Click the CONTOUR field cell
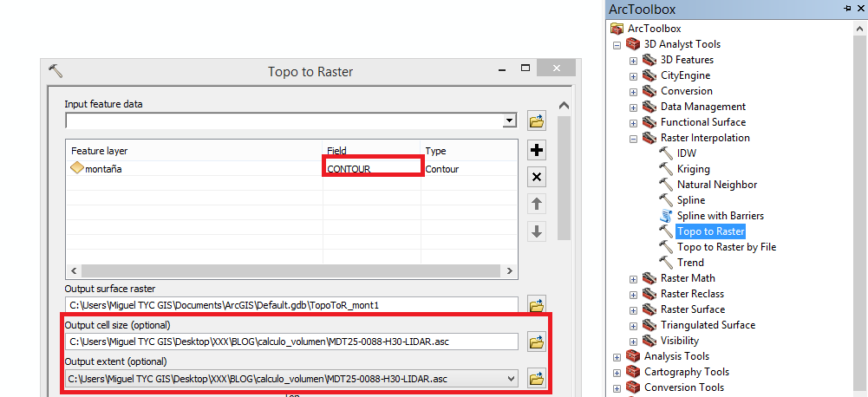 [372, 169]
